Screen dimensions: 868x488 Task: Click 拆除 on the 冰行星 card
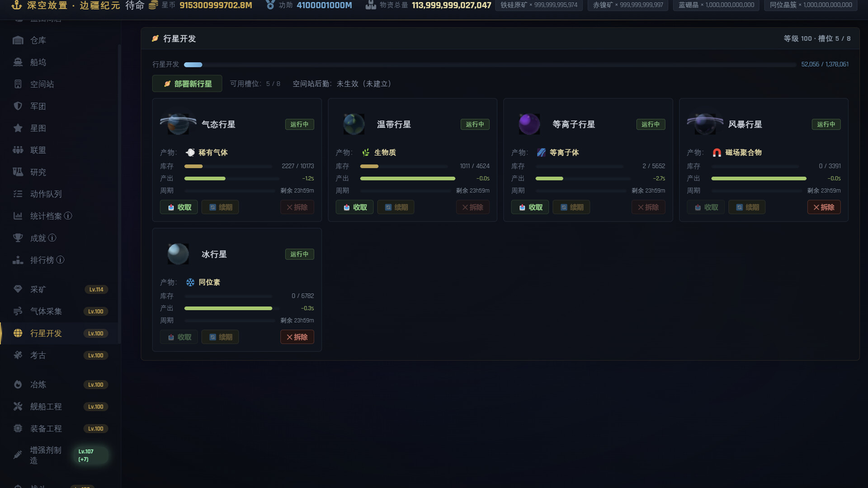coord(297,337)
